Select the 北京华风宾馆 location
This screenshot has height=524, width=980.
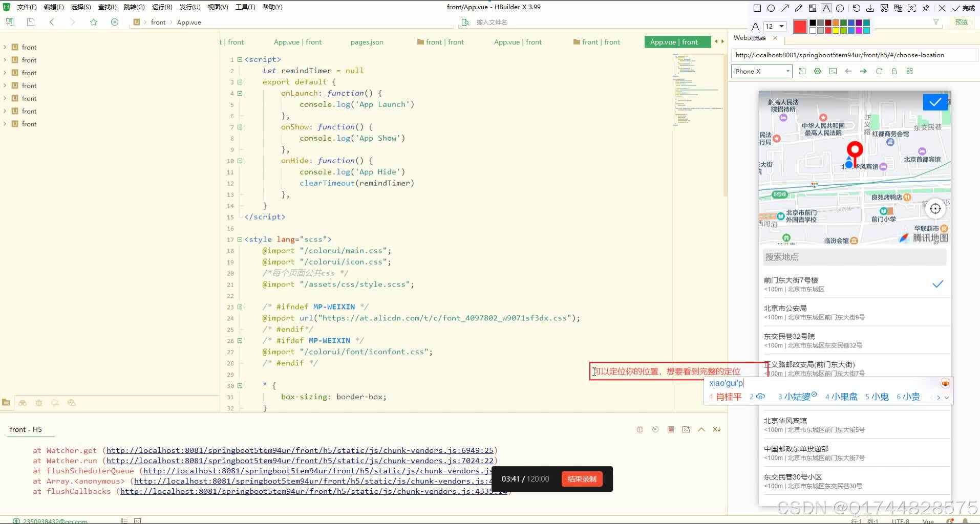[x=854, y=425]
